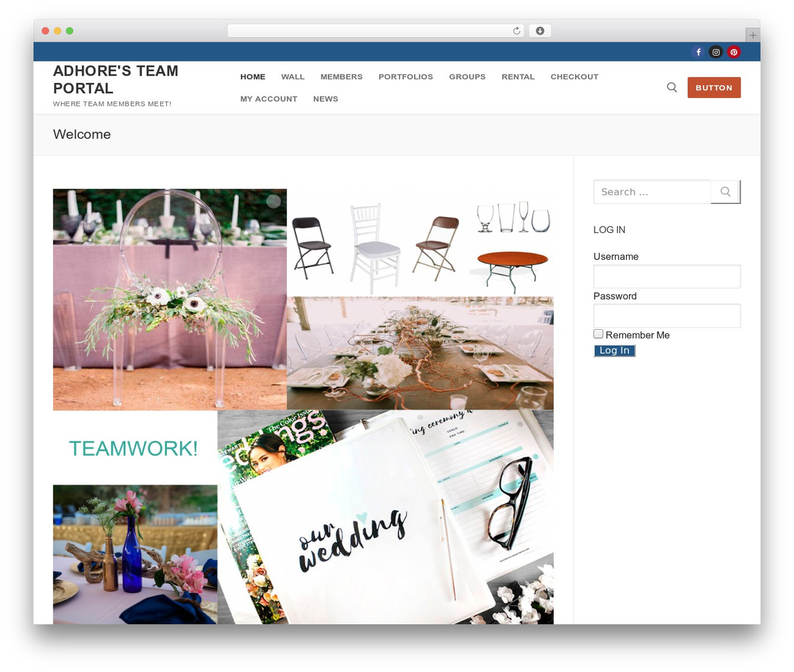Open the Instagram social icon
This screenshot has height=672, width=794.
click(x=716, y=52)
